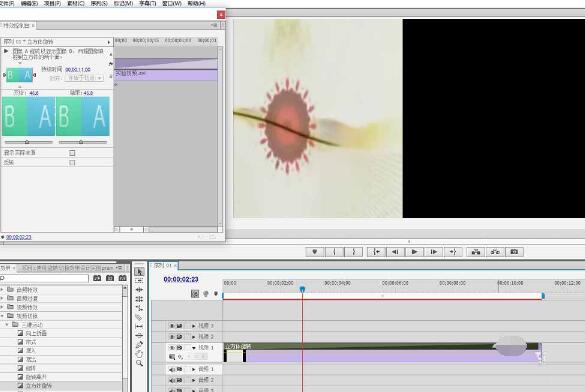The width and height of the screenshot is (585, 392).
Task: Click the Export Frame camera button
Action: click(x=514, y=252)
